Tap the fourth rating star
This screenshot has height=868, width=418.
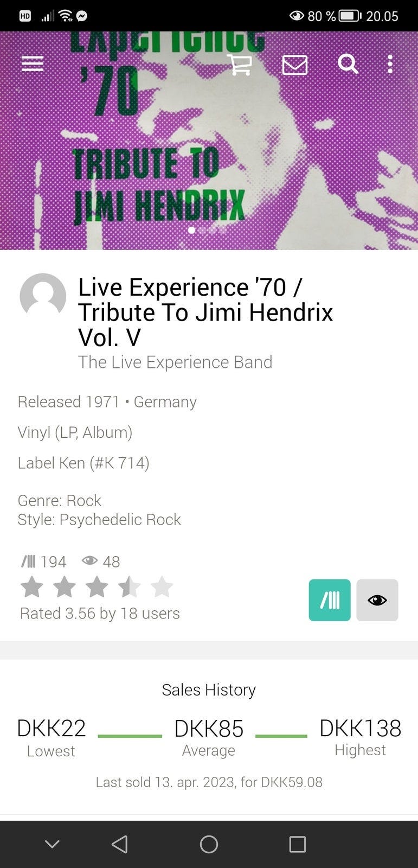tap(130, 587)
